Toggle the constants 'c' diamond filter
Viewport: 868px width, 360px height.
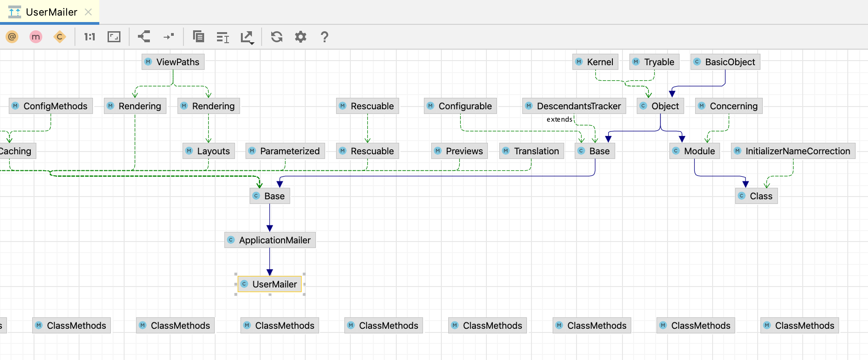click(x=59, y=37)
